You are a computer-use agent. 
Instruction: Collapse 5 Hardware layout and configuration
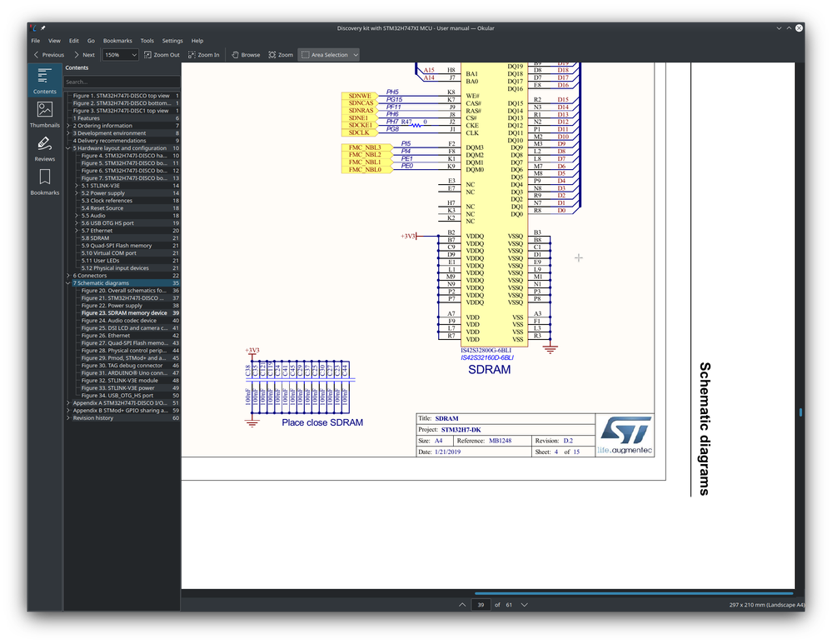pyautogui.click(x=68, y=148)
